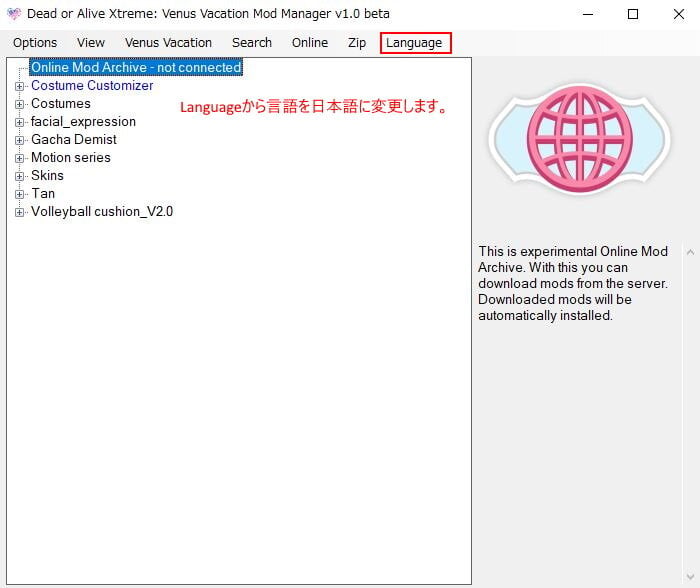Expand the Gacha Demist node
This screenshot has height=588, width=700.
[19, 140]
